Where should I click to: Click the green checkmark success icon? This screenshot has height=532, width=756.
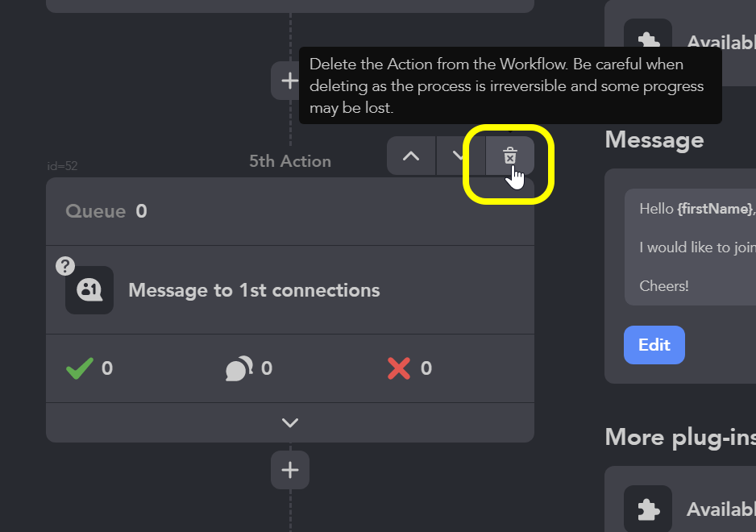pyautogui.click(x=80, y=368)
